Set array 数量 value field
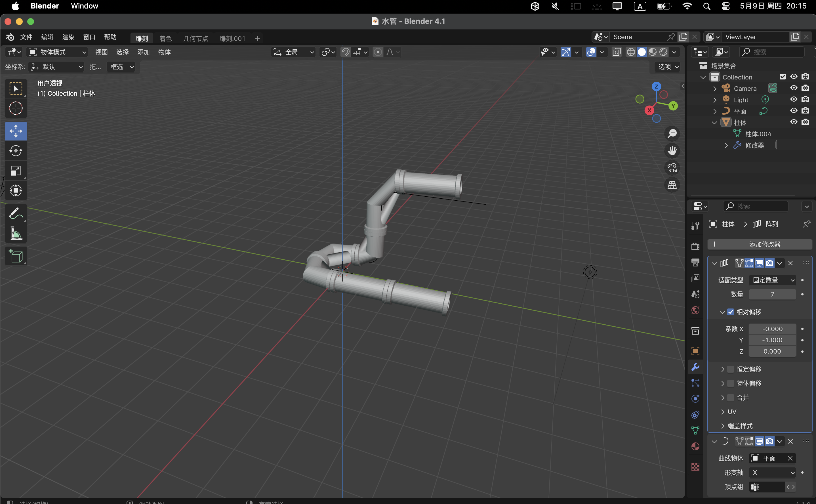Image resolution: width=816 pixels, height=504 pixels. 772,294
